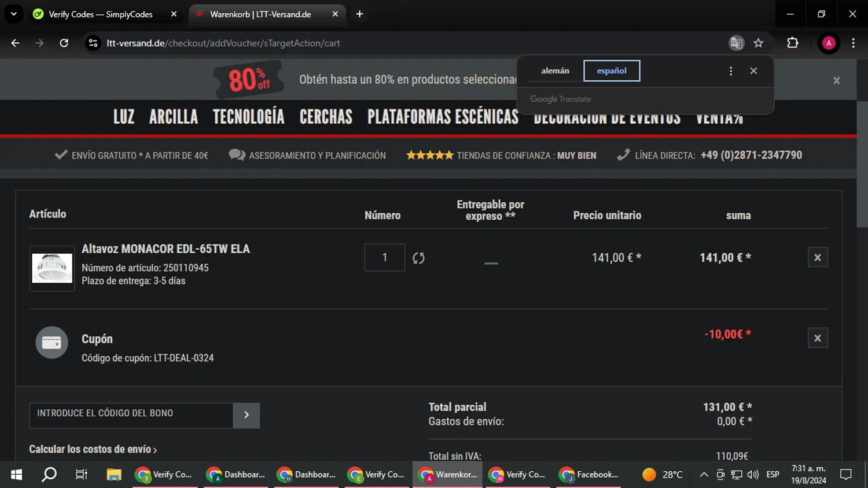Open the tab search dropdown arrow
Image resolution: width=868 pixels, height=488 pixels.
(x=13, y=14)
